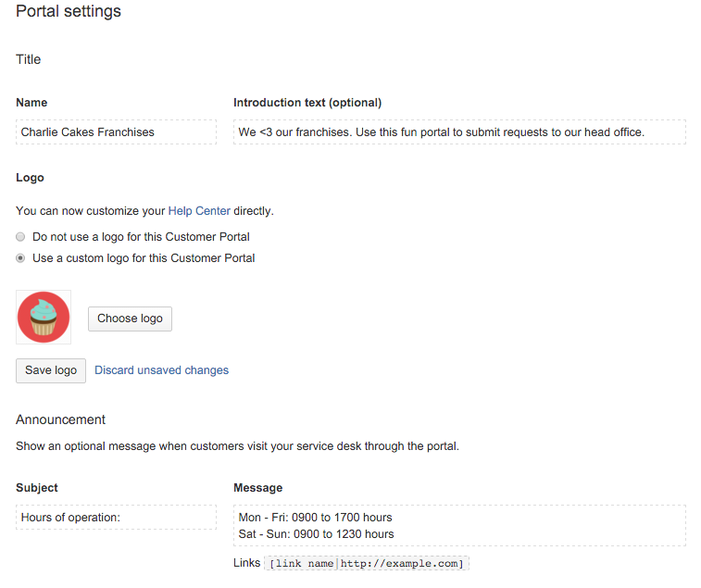This screenshot has height=588, width=701.
Task: Click the cupcake logo preview image
Action: point(44,318)
